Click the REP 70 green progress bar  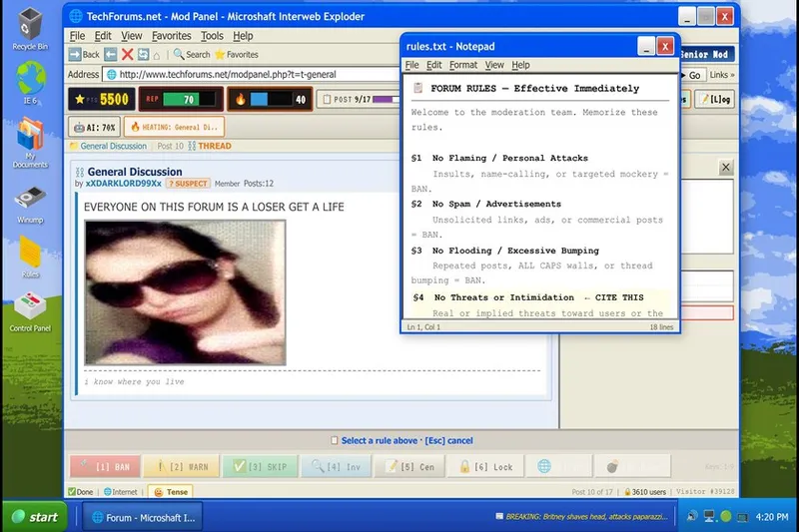pyautogui.click(x=189, y=99)
